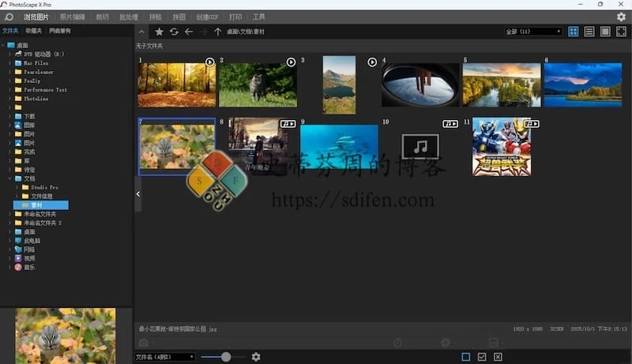Screen dimensions: 632x364
Task: Open the settings gear at top right
Action: pos(621,17)
